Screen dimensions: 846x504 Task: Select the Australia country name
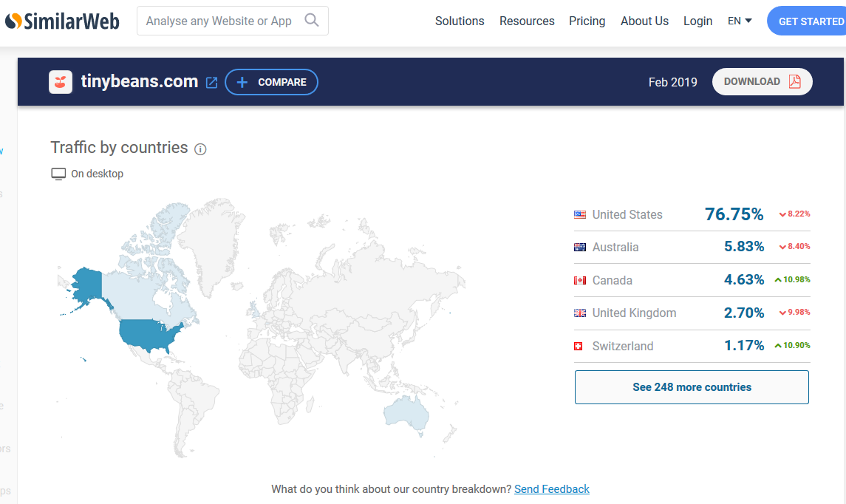click(615, 247)
